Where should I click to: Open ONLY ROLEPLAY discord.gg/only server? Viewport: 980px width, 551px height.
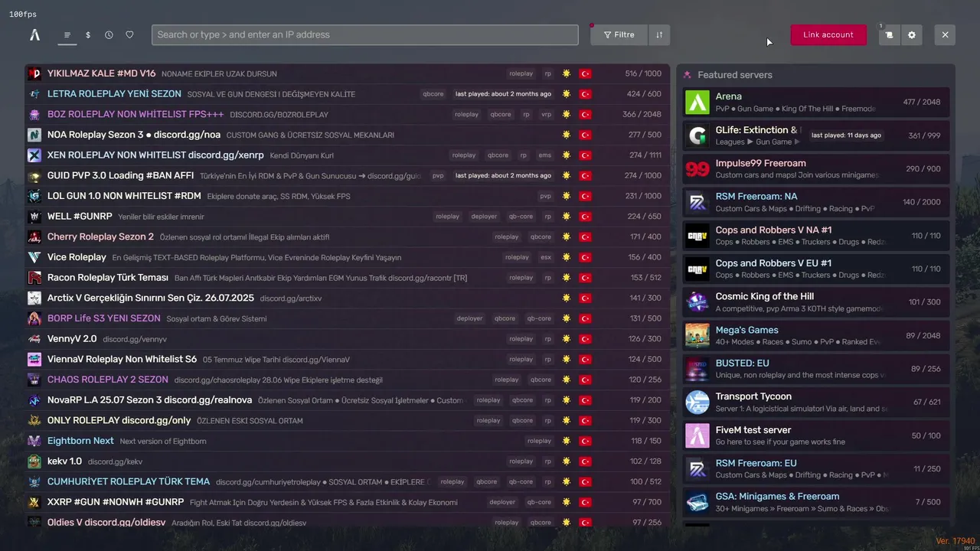pyautogui.click(x=348, y=420)
